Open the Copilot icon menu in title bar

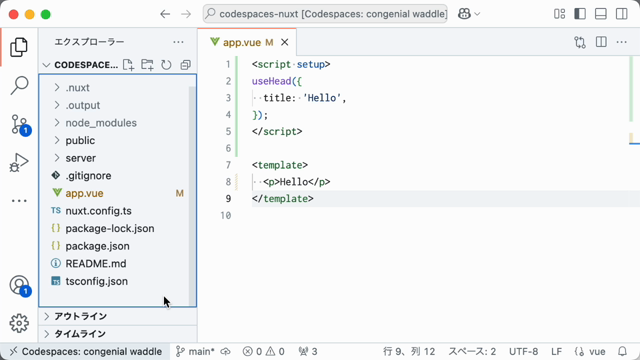click(x=468, y=14)
